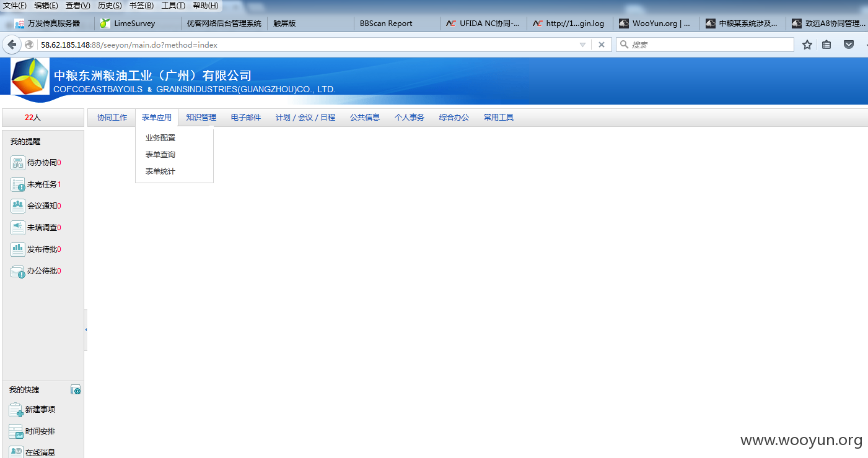Open the 文件(F) browser menu

(x=15, y=6)
